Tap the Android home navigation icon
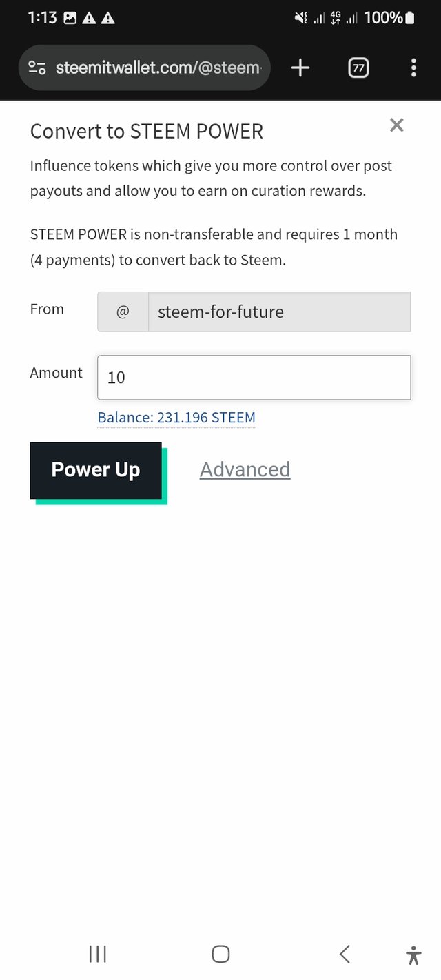441x980 pixels. [x=220, y=954]
